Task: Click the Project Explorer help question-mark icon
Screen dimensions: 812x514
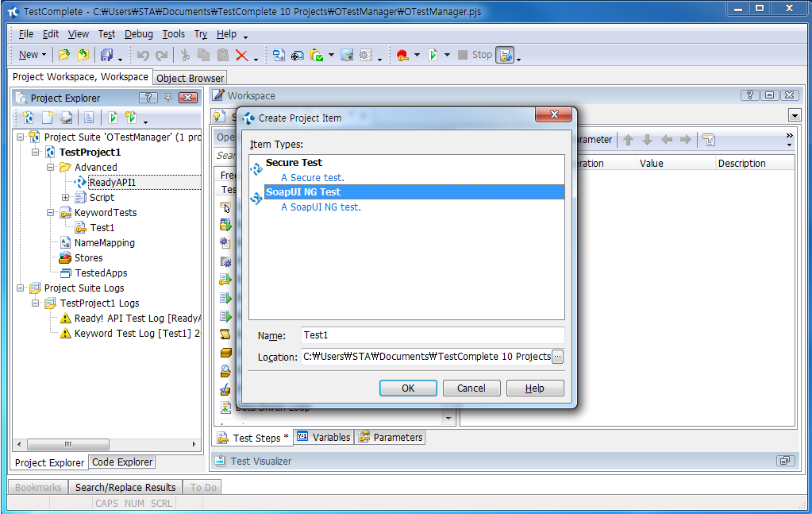Action: 148,98
